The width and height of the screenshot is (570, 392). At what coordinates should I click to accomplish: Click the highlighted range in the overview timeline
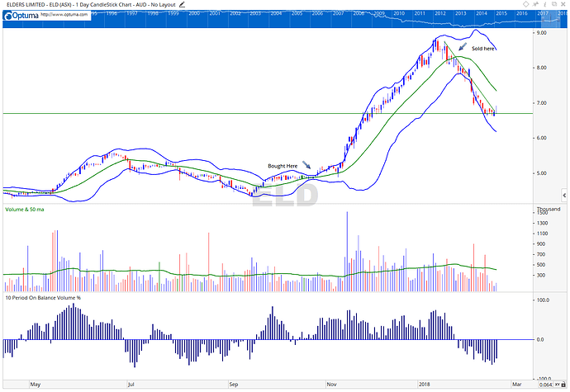pos(552,18)
